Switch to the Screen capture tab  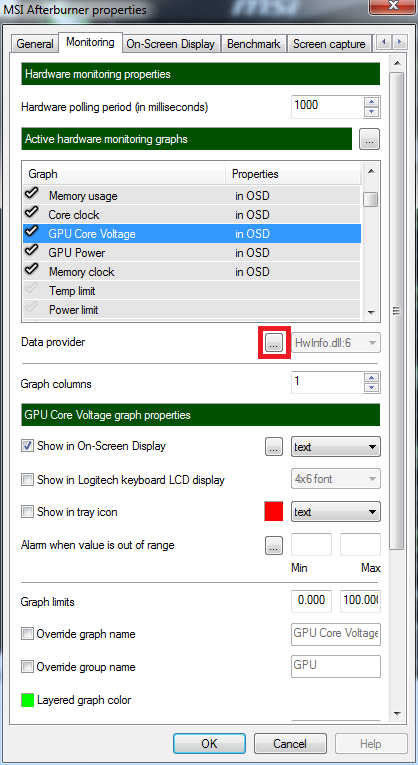[329, 43]
